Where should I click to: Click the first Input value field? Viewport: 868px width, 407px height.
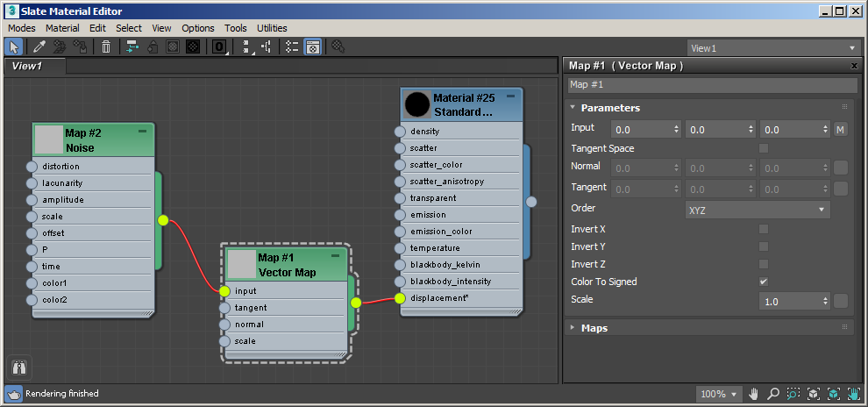[645, 130]
